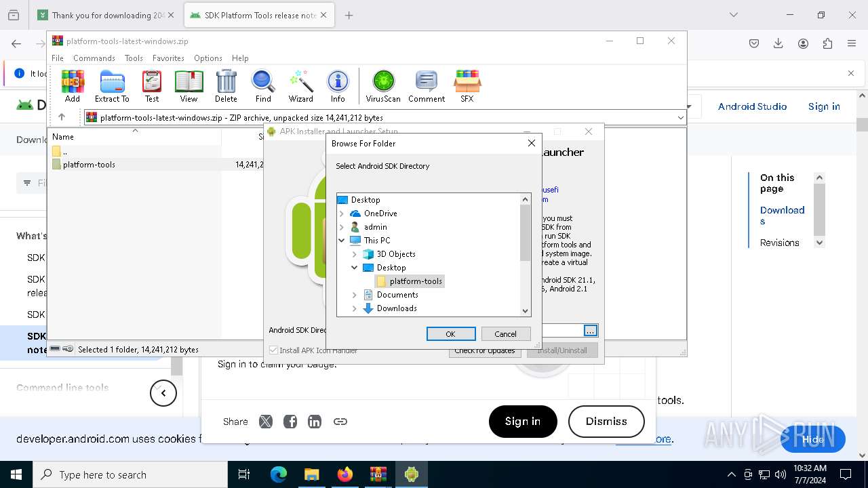This screenshot has height=488, width=868.
Task: Click the Pocket save icon in Firefox
Action: click(754, 43)
